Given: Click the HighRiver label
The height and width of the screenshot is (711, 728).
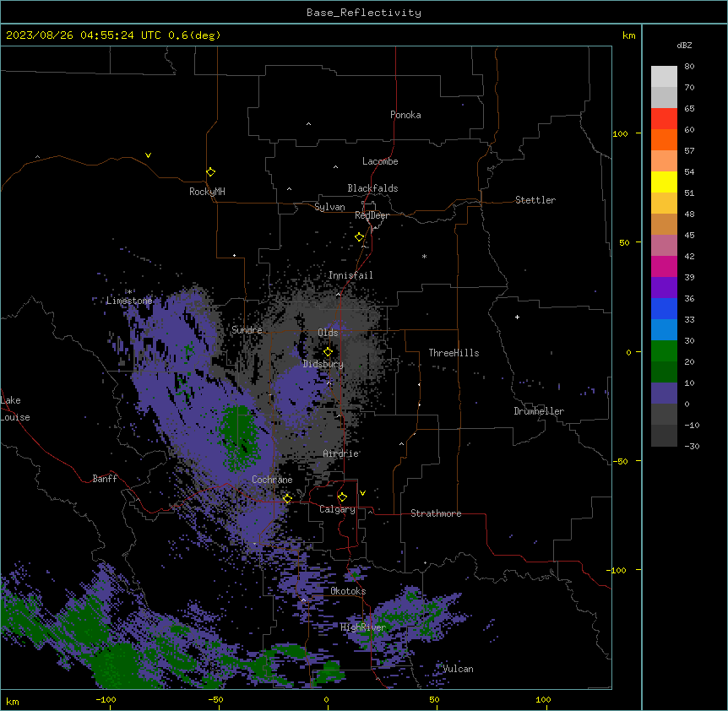Looking at the screenshot, I should (363, 627).
